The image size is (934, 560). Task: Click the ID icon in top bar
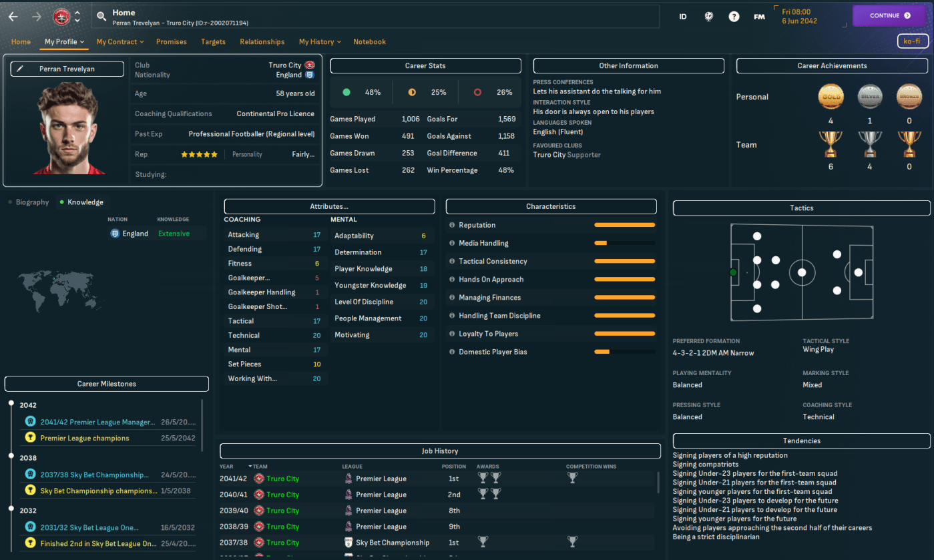pyautogui.click(x=683, y=17)
